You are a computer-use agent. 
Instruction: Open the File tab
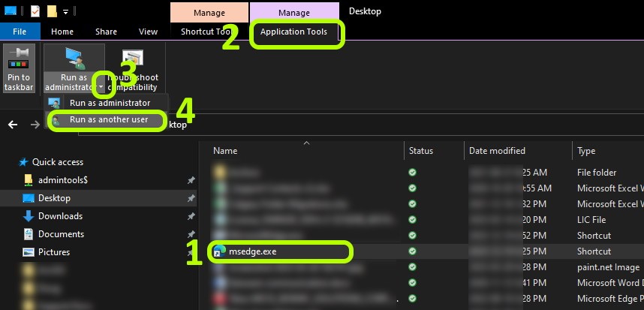click(x=20, y=32)
